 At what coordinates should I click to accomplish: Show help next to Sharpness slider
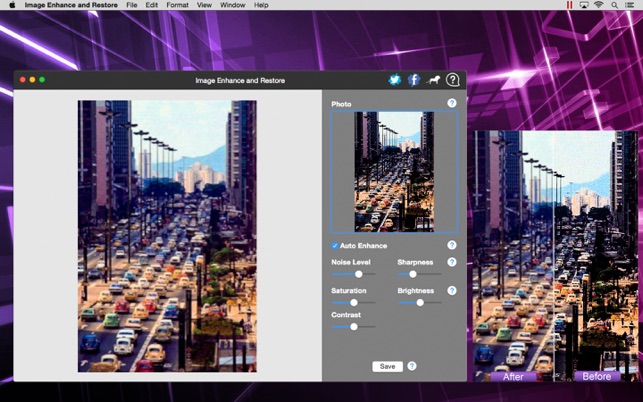coord(451,262)
